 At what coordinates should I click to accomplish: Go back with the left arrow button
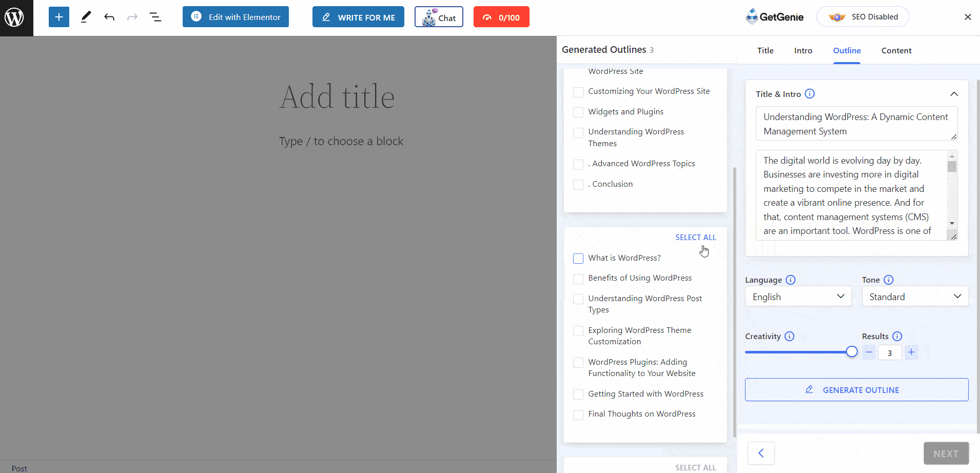(x=761, y=453)
